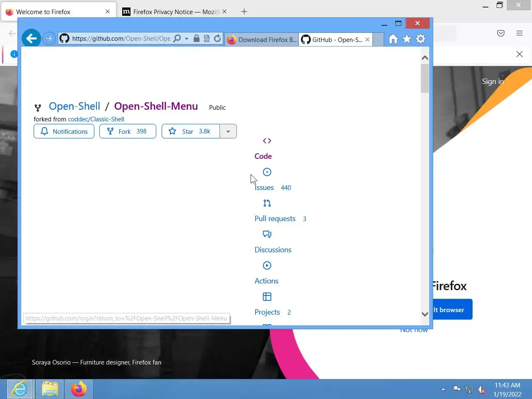This screenshot has width=532, height=399.
Task: Click the Discussions speech bubble icon
Action: click(267, 234)
